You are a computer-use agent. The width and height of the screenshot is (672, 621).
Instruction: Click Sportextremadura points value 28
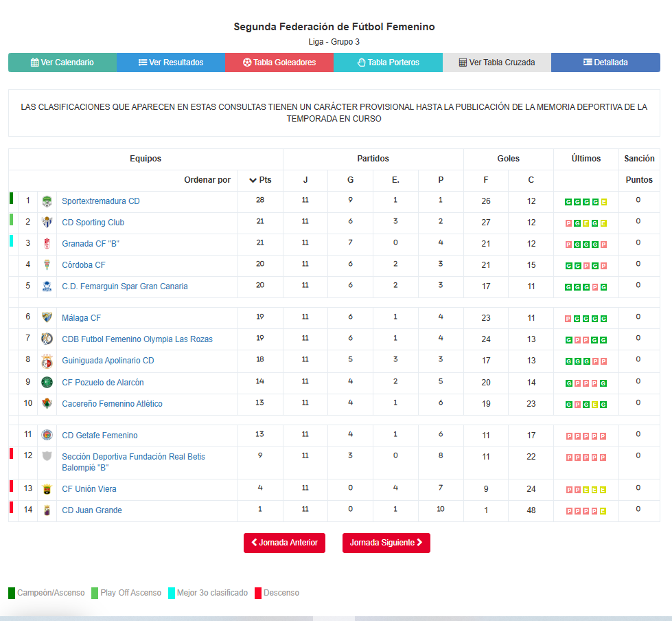click(260, 201)
